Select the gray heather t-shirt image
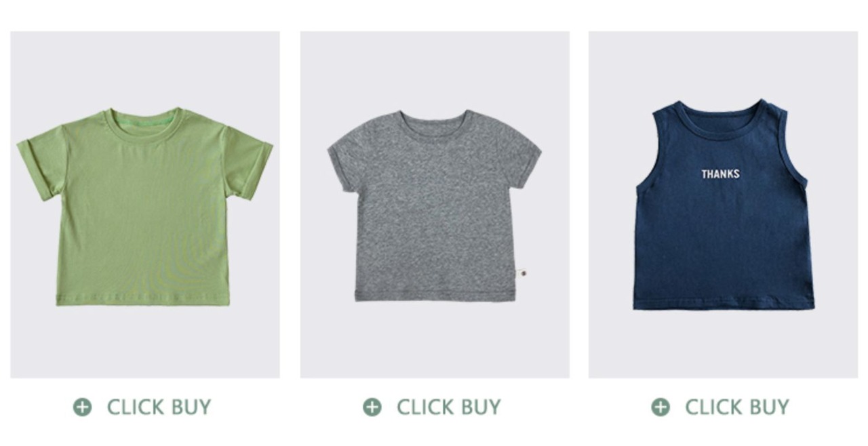The width and height of the screenshot is (868, 446). [x=434, y=206]
